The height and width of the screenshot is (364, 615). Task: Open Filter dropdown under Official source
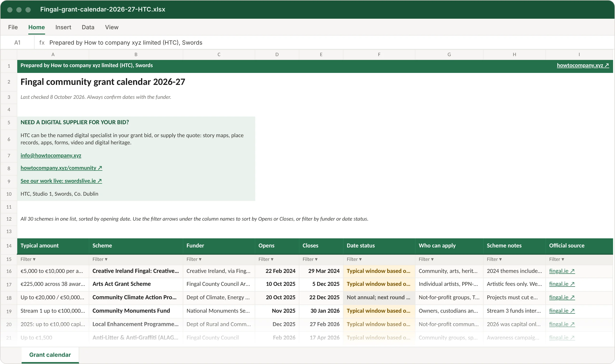point(557,259)
